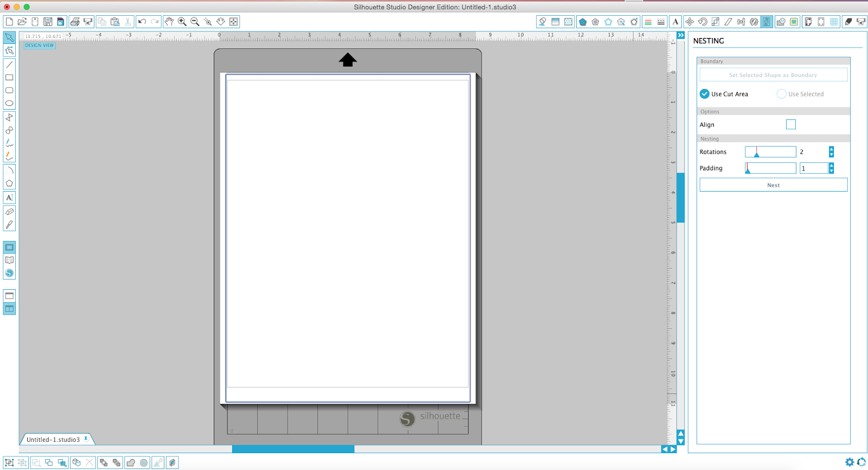
Task: Open the preferences gear icon
Action: tap(850, 462)
